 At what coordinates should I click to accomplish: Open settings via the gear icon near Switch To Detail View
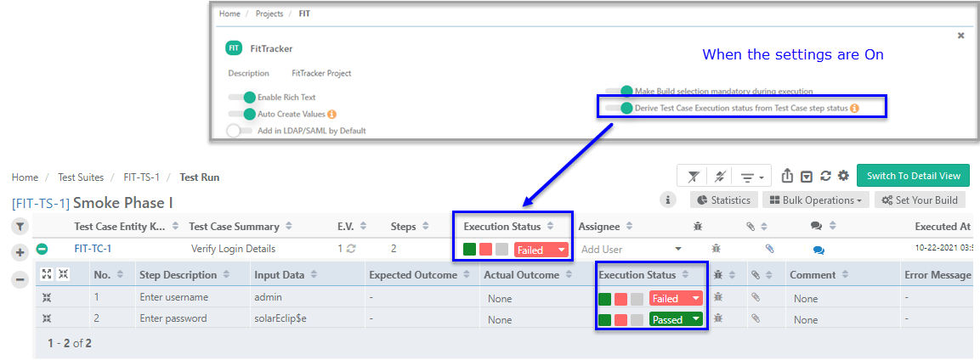[843, 176]
